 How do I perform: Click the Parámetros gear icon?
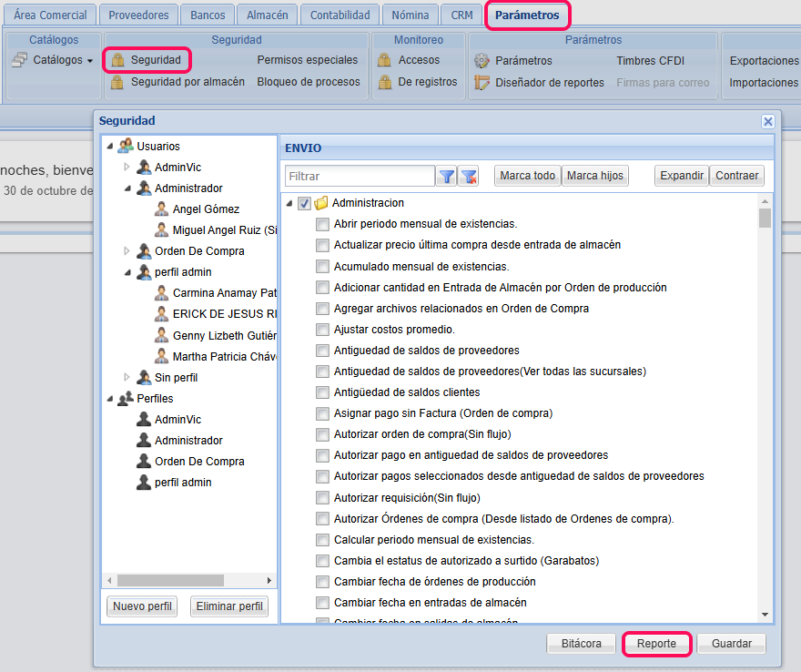482,60
